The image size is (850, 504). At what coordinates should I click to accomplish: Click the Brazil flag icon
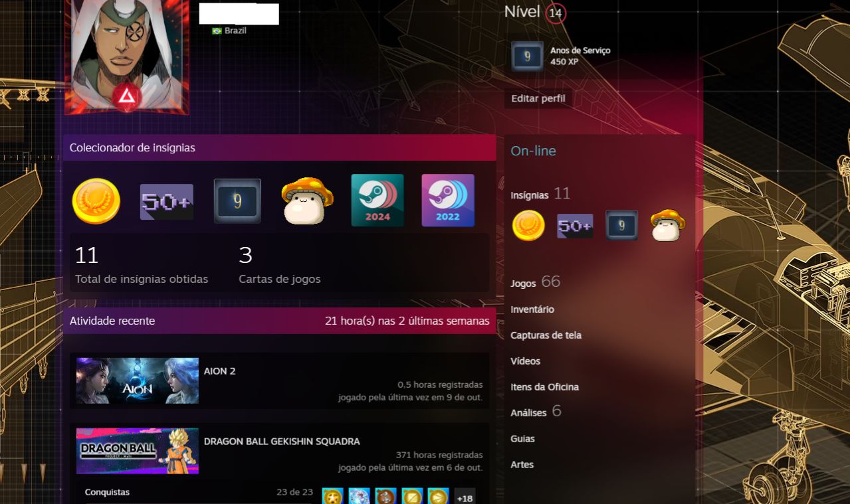tap(217, 31)
